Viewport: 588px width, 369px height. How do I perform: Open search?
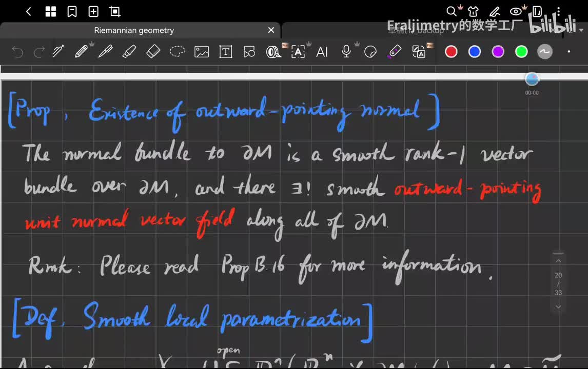[x=452, y=12]
